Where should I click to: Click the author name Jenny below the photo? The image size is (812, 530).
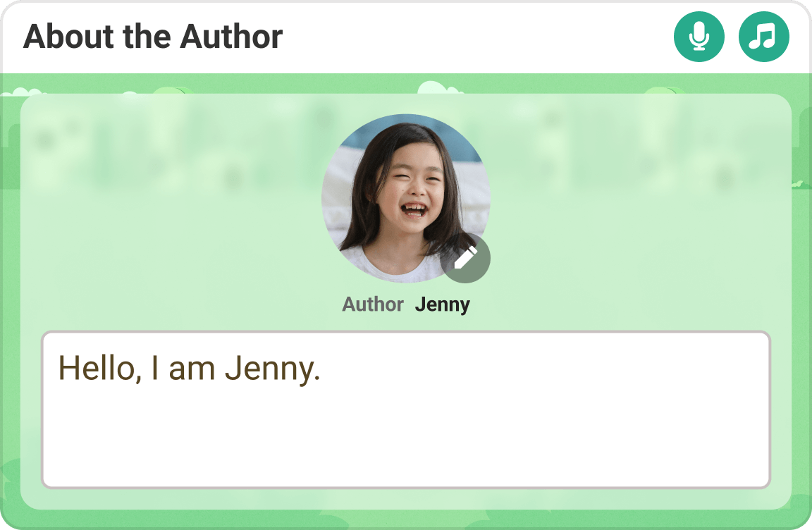click(442, 304)
